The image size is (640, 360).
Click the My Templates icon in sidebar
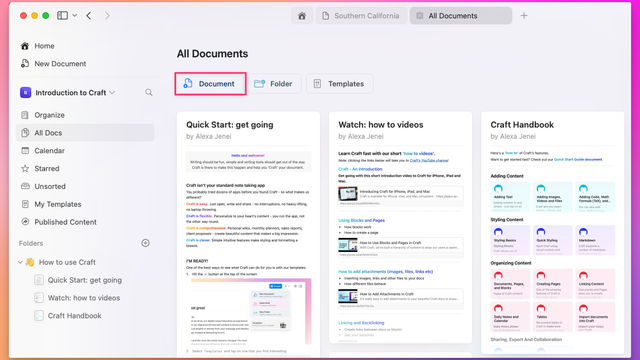pyautogui.click(x=25, y=204)
